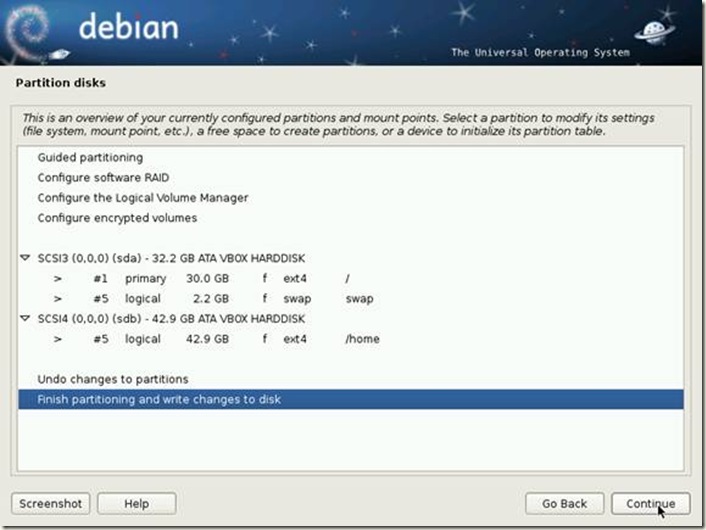Select the SCSI4 (sdb) 42.9 GB disk row
Image resolution: width=706 pixels, height=530 pixels.
tap(351, 318)
